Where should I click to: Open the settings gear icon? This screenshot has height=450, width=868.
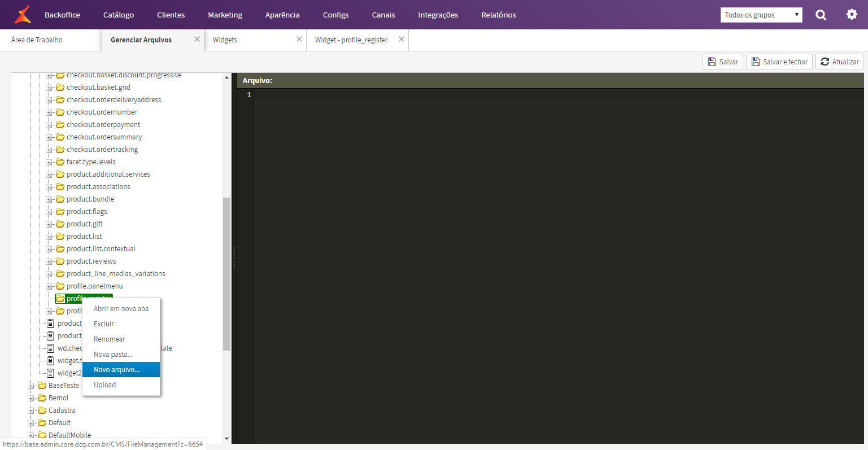pyautogui.click(x=852, y=15)
